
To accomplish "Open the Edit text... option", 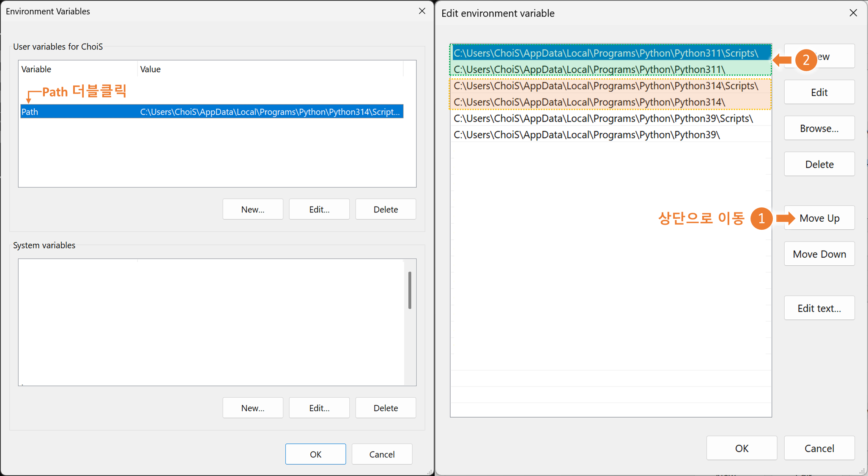I will coord(819,308).
